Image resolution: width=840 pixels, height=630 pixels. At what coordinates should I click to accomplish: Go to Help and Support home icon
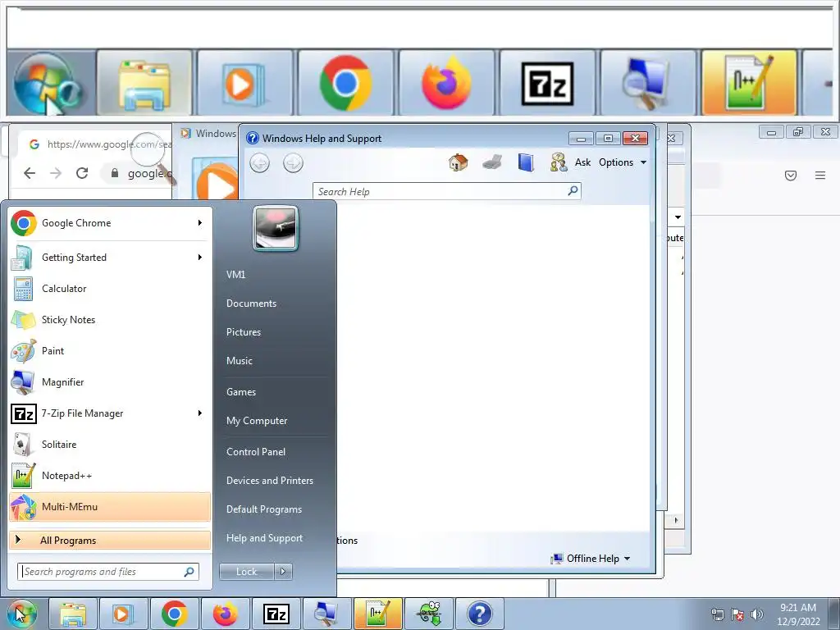point(458,162)
